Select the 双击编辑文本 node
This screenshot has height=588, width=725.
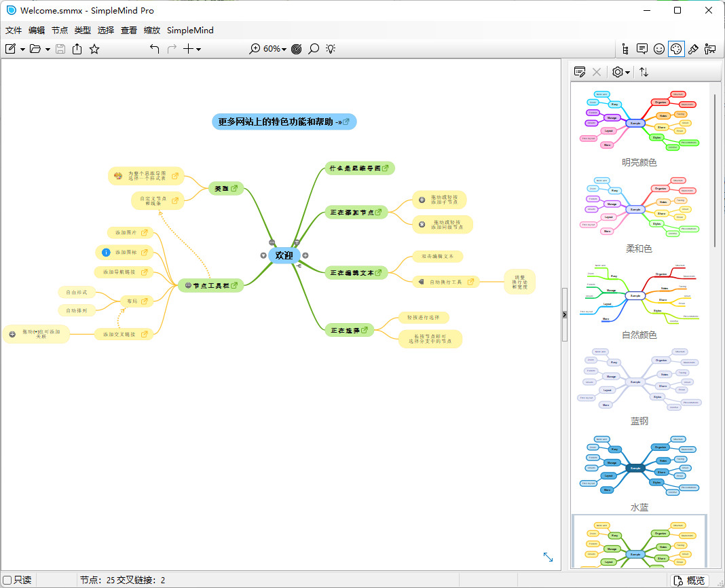click(437, 256)
